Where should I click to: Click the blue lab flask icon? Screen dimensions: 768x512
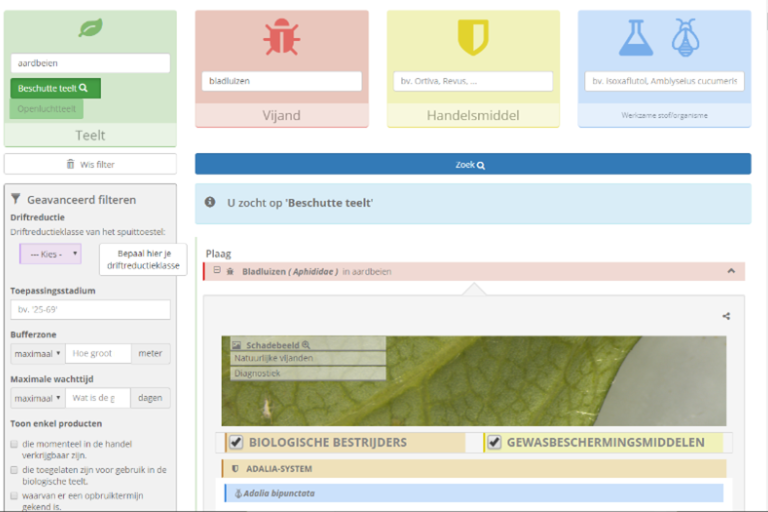click(x=636, y=37)
